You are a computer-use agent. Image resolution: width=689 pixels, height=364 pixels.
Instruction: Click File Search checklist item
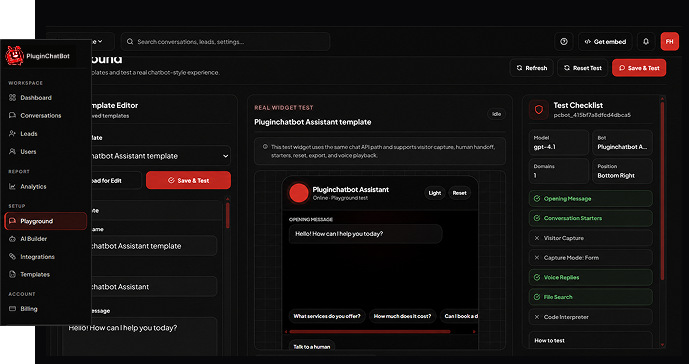(x=591, y=297)
